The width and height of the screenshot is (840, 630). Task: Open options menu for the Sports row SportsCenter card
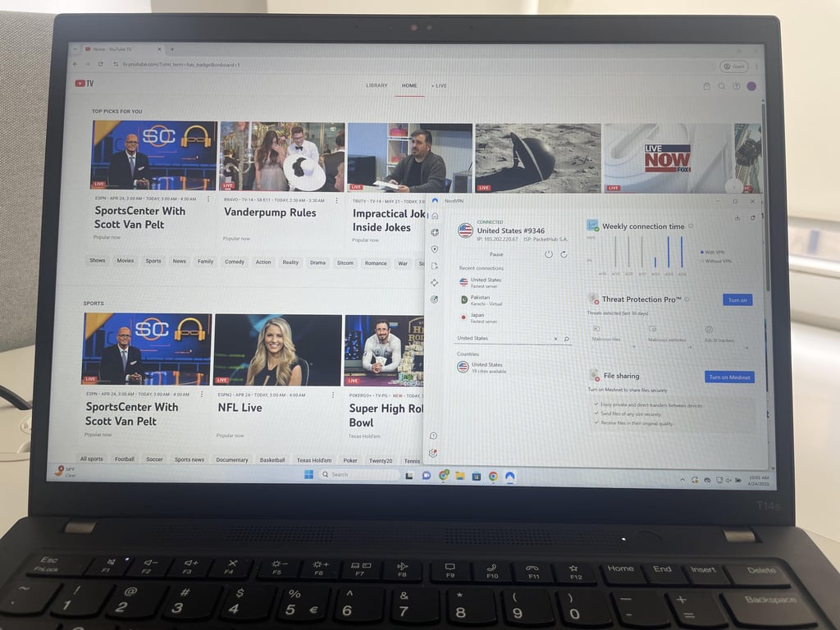(x=202, y=395)
